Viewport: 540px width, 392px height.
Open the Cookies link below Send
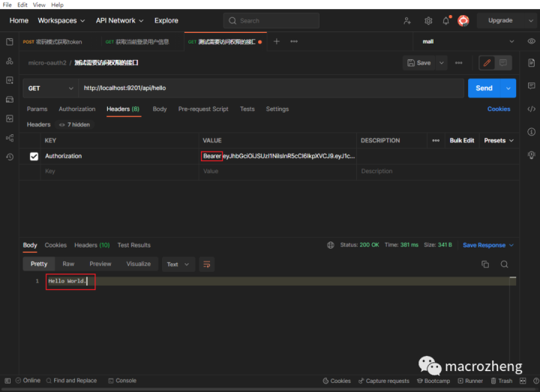(499, 109)
